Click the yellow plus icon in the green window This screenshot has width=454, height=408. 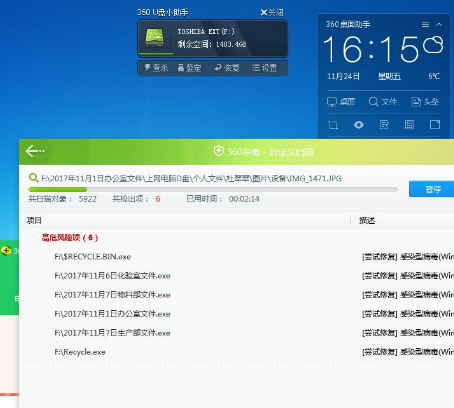point(6,251)
